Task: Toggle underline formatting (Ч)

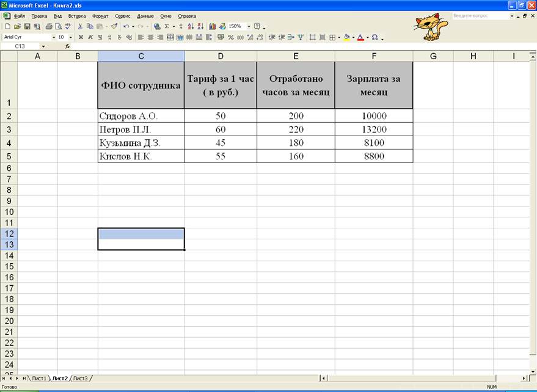Action: [100, 37]
